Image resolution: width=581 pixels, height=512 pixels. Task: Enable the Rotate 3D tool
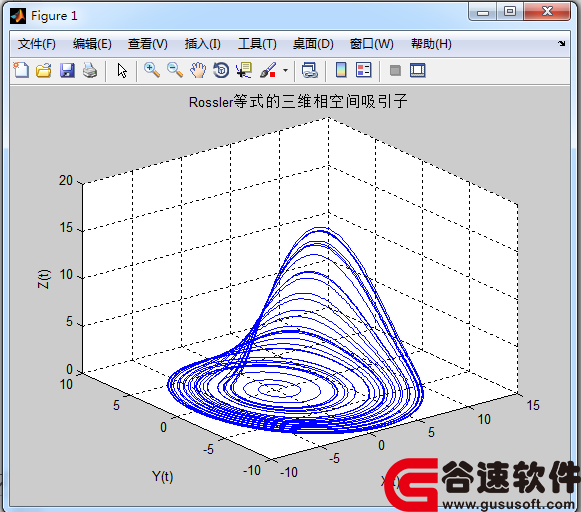(221, 70)
